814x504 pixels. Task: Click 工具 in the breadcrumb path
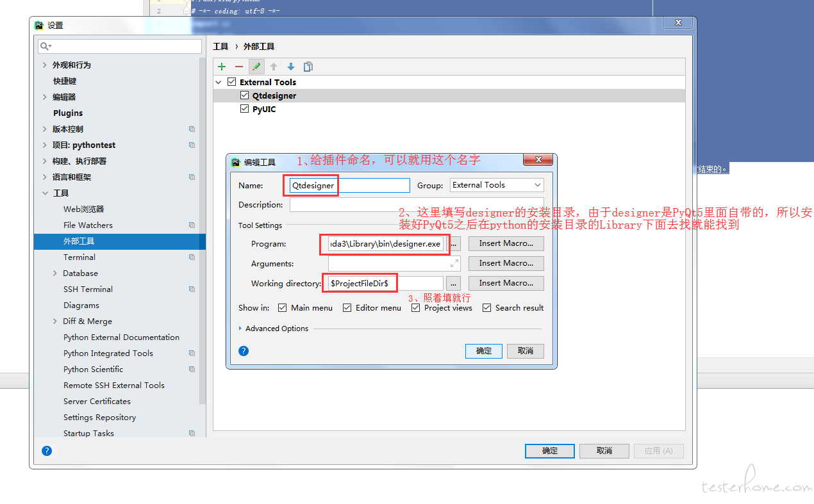click(220, 47)
